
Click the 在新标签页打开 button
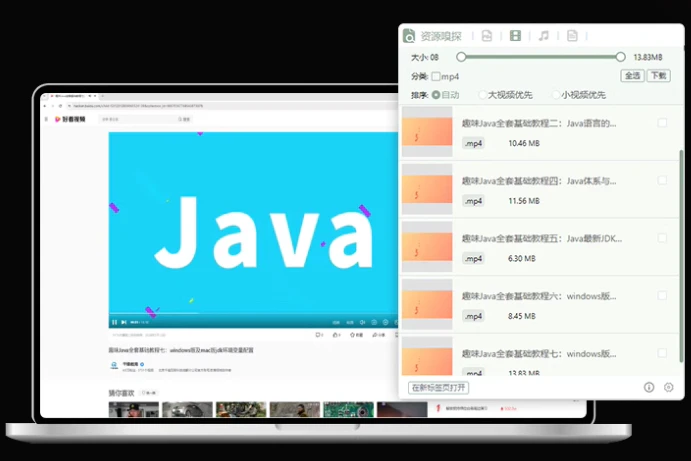tap(438, 387)
